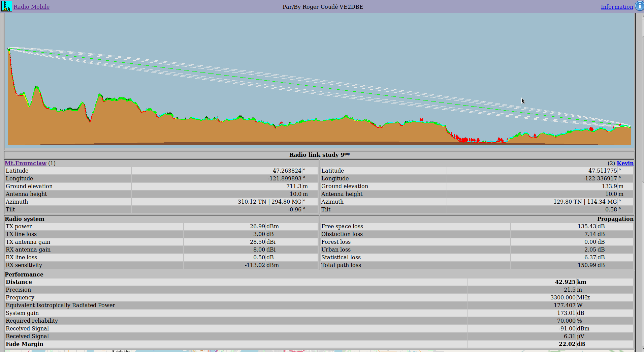
Task: Click the Radio Mobile tower logo icon
Action: point(6,6)
